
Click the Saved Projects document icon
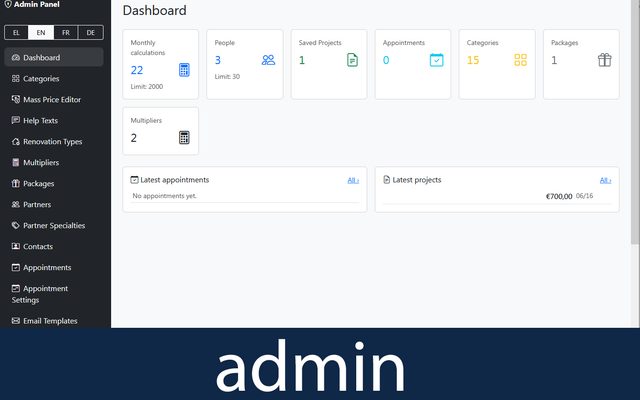tap(352, 60)
